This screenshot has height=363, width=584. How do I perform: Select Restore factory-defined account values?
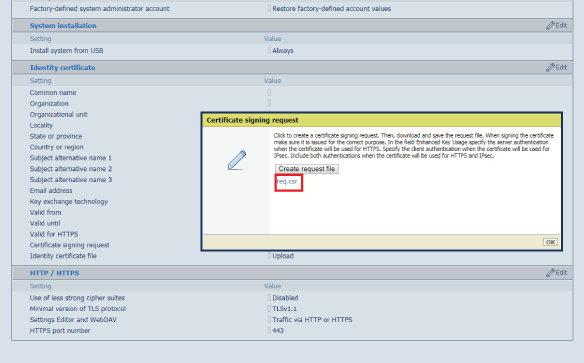[331, 9]
